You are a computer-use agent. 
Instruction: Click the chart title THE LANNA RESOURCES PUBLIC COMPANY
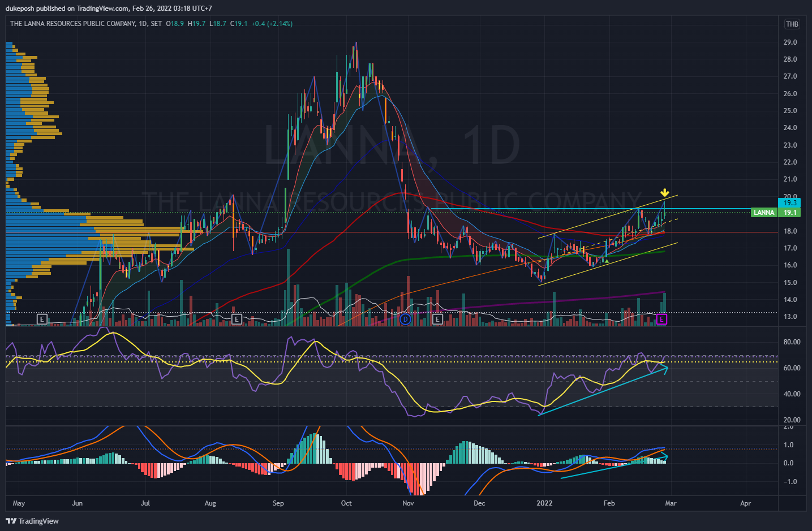[x=73, y=24]
